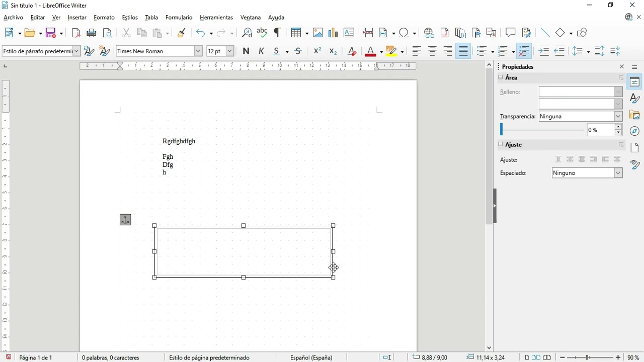
Task: Open the Herramientas menu
Action: coord(216,18)
